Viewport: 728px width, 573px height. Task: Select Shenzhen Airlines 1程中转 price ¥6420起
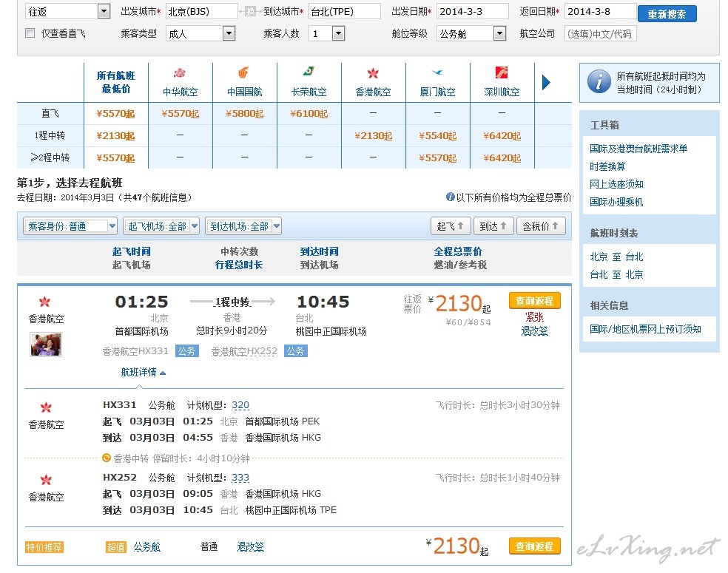[502, 135]
